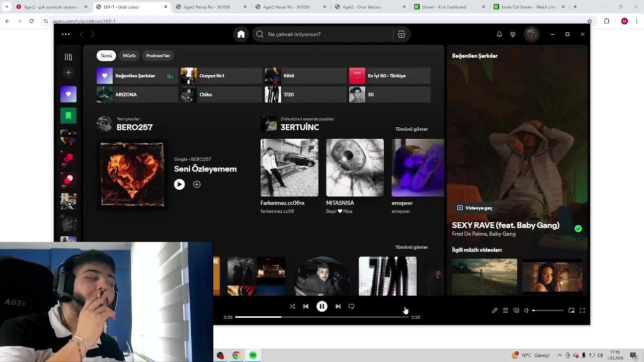Go to Spotify Home via house icon
644x362 pixels.
coord(241,34)
